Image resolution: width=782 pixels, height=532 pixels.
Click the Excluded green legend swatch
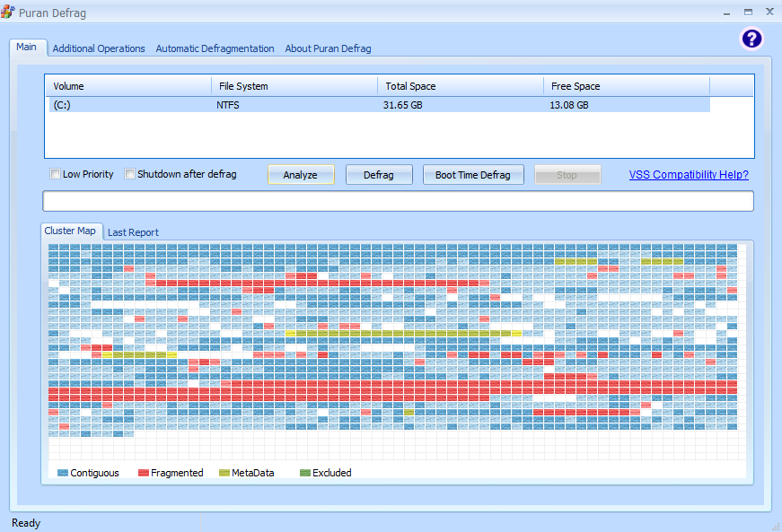(x=305, y=473)
